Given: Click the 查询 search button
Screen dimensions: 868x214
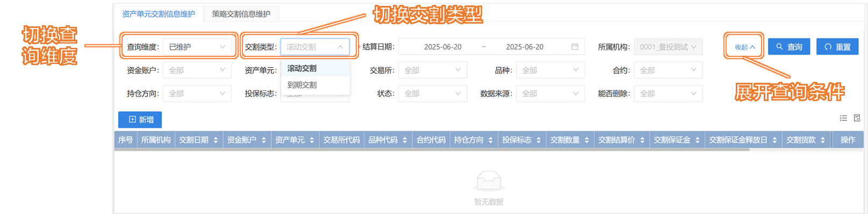Looking at the screenshot, I should (x=789, y=47).
